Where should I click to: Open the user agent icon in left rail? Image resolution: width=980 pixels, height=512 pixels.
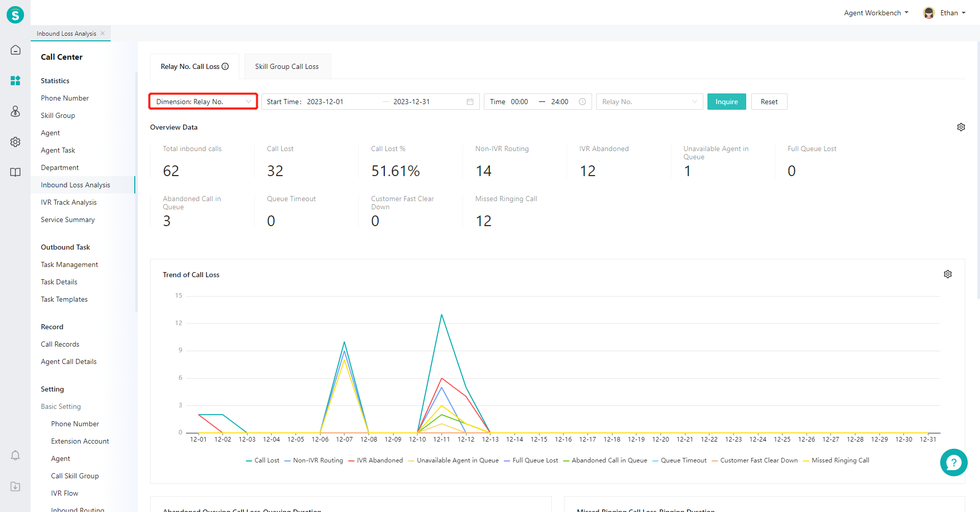15,111
